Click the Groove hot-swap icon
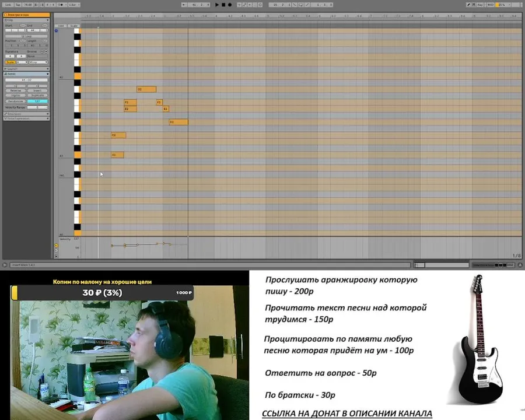The image size is (525, 420). coord(46,51)
